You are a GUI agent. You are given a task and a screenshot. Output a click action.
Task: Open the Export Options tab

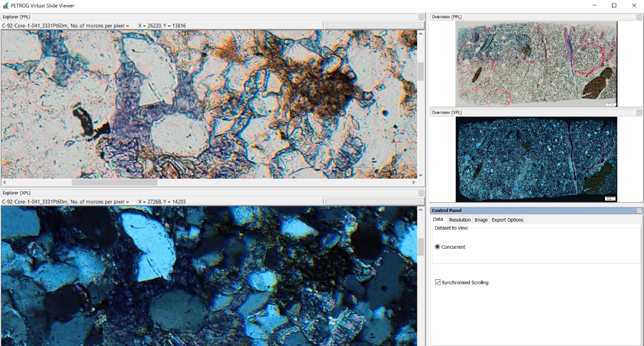click(507, 220)
